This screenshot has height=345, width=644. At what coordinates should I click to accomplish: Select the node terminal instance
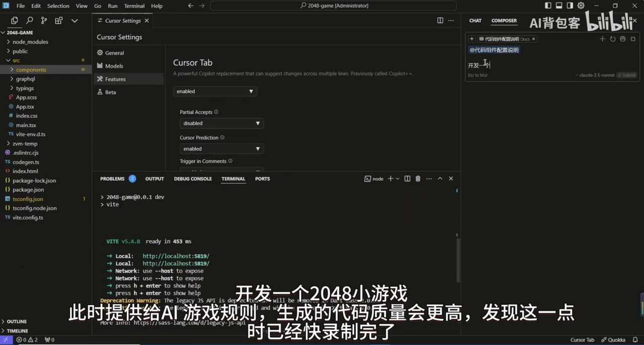click(x=374, y=179)
